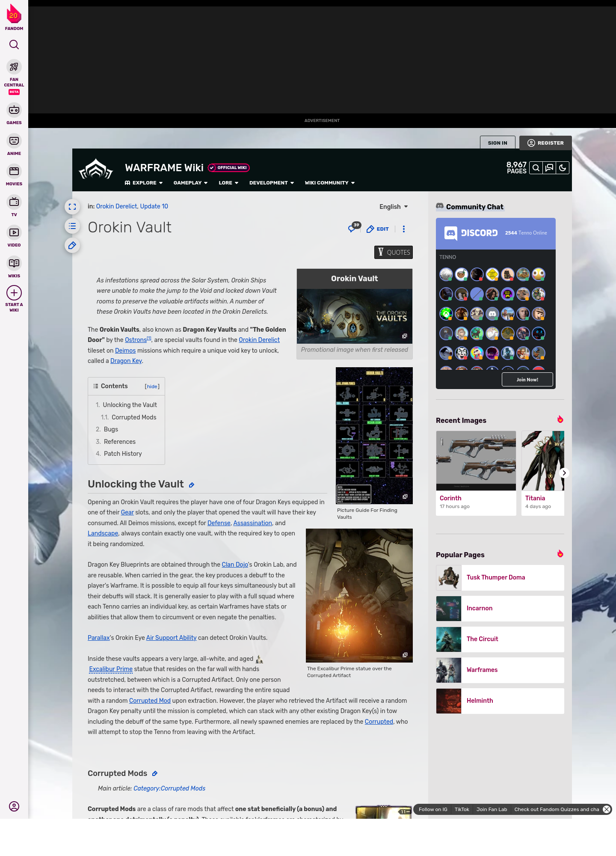The width and height of the screenshot is (616, 856).
Task: Expand the Development menu
Action: tap(272, 183)
